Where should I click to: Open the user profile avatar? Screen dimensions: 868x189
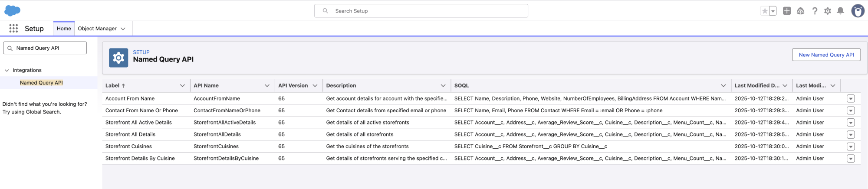pos(858,11)
